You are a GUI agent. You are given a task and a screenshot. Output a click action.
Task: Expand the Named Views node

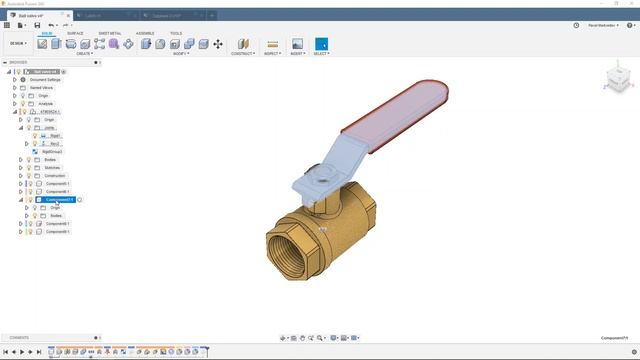click(15, 88)
